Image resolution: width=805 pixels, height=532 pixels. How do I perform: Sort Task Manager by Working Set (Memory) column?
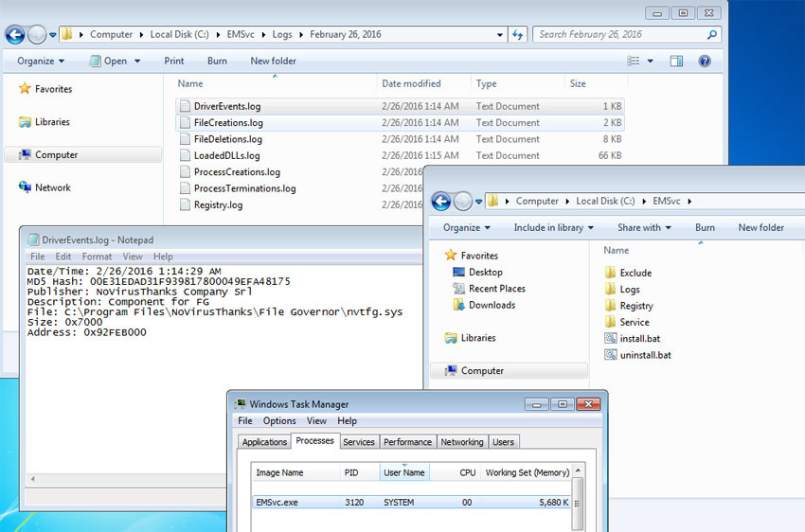(x=527, y=472)
